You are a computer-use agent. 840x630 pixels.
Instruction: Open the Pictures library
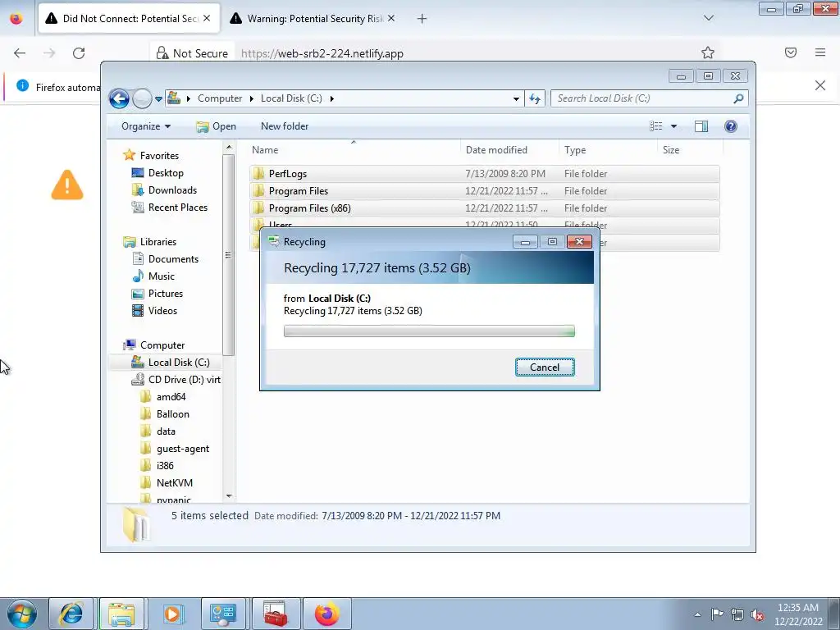[x=165, y=294]
